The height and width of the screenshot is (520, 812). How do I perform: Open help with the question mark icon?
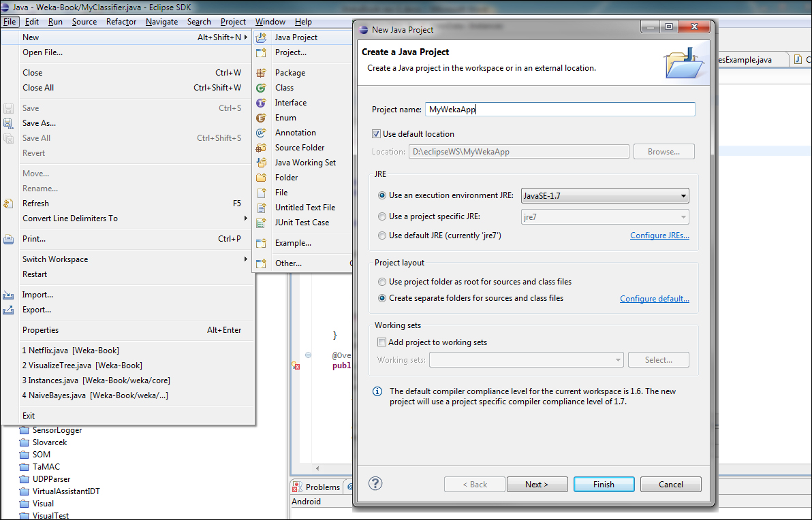375,483
